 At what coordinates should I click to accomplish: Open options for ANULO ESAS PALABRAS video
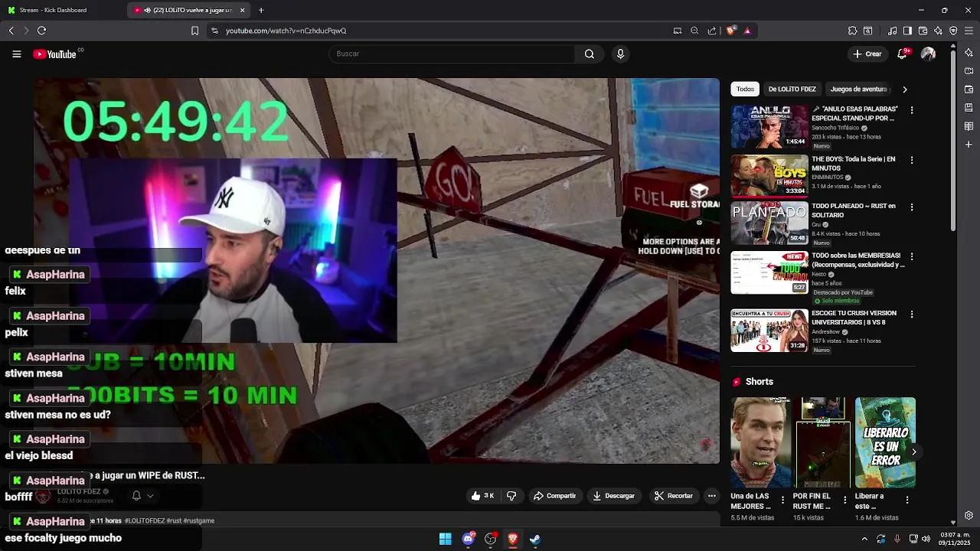click(x=911, y=110)
